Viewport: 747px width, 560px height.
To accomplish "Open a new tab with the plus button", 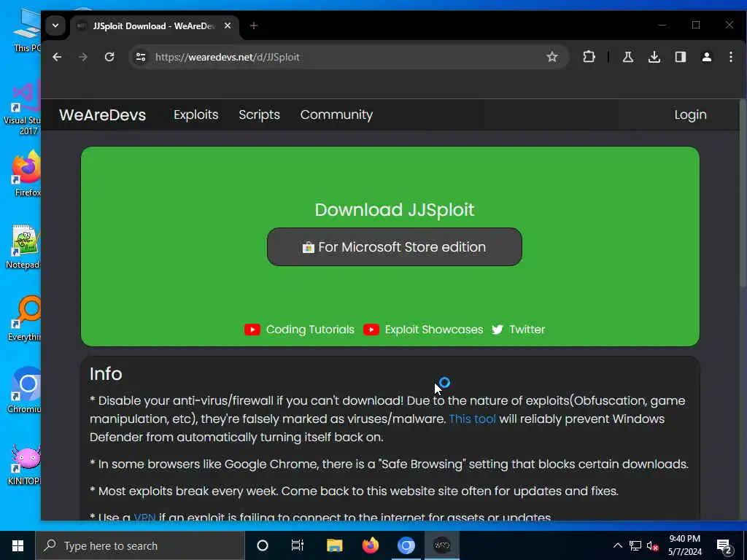I will point(253,26).
